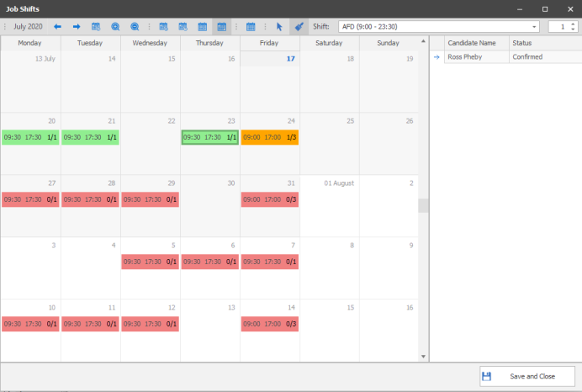The image size is (582, 392).
Task: Select the mouse pointer tool
Action: point(279,27)
